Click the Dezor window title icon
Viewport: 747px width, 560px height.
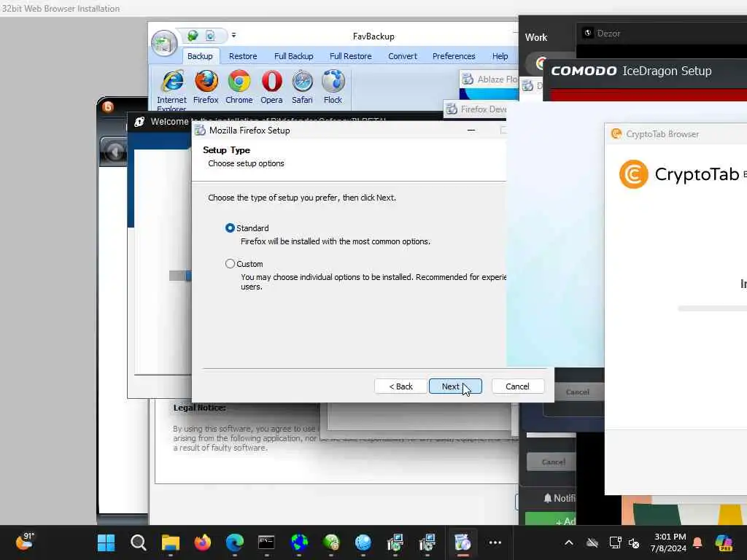[x=588, y=33]
